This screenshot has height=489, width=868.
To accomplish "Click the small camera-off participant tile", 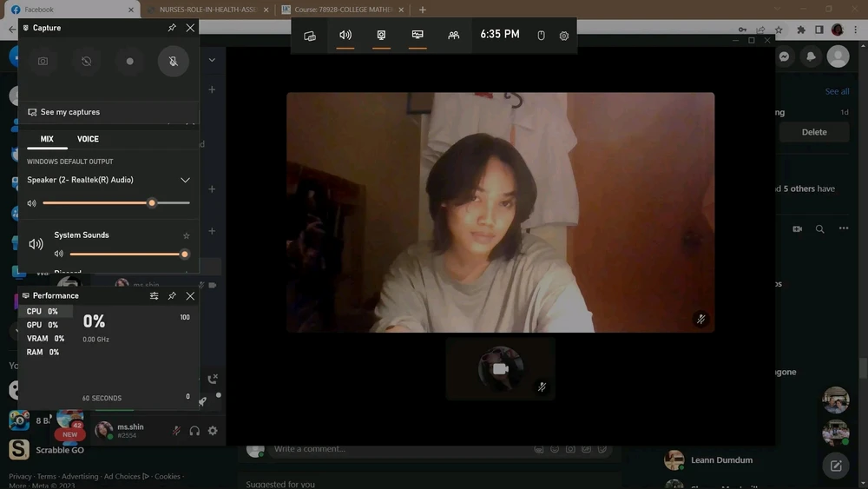I will [x=501, y=369].
